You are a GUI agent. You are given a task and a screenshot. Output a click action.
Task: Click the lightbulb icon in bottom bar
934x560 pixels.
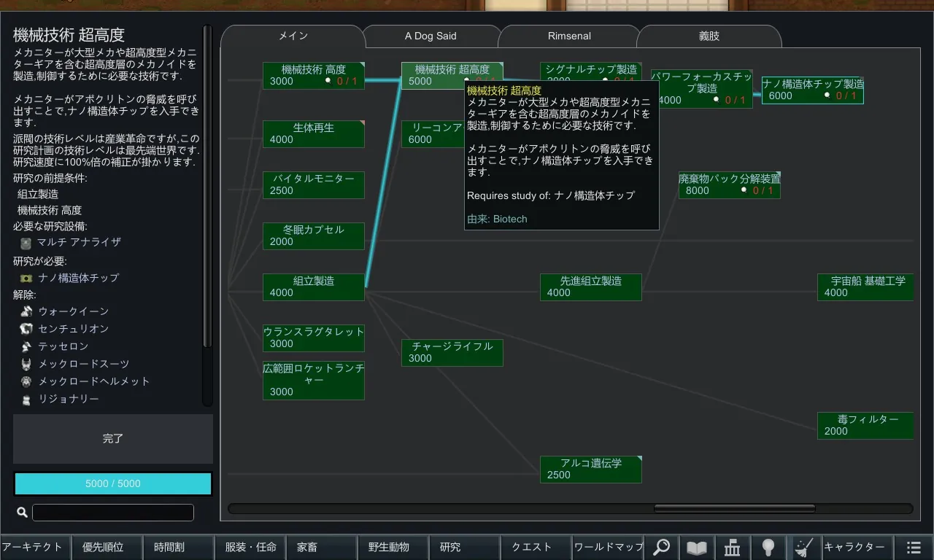coord(768,547)
